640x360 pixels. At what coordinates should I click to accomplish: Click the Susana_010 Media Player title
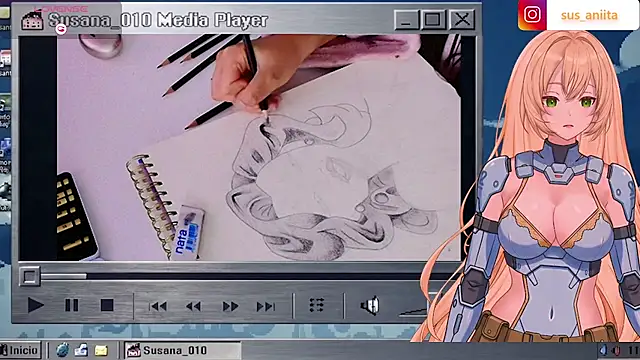pyautogui.click(x=158, y=20)
